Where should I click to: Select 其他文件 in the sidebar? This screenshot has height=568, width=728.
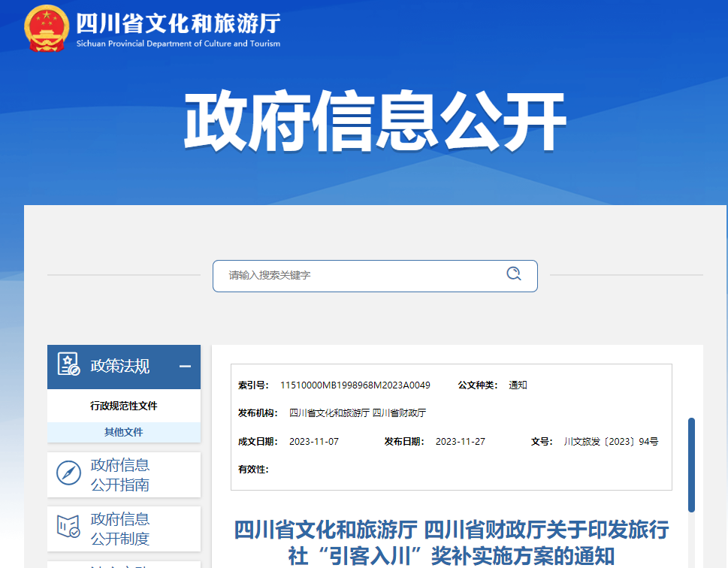124,432
